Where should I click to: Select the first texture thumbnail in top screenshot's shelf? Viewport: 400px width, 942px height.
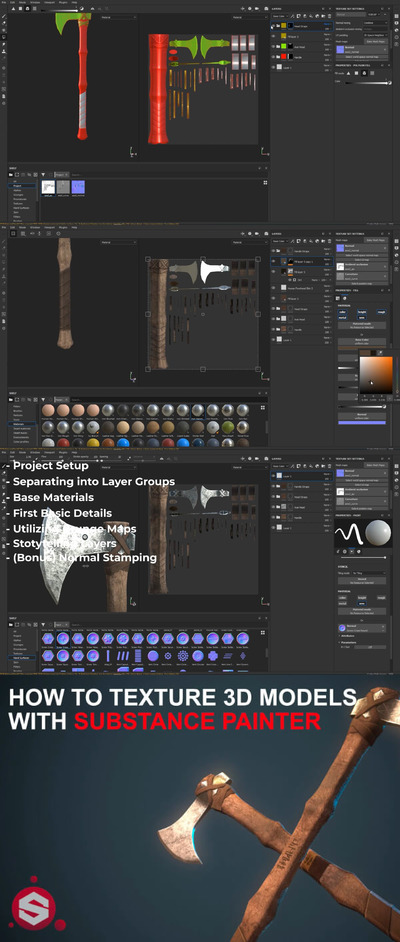[48, 187]
